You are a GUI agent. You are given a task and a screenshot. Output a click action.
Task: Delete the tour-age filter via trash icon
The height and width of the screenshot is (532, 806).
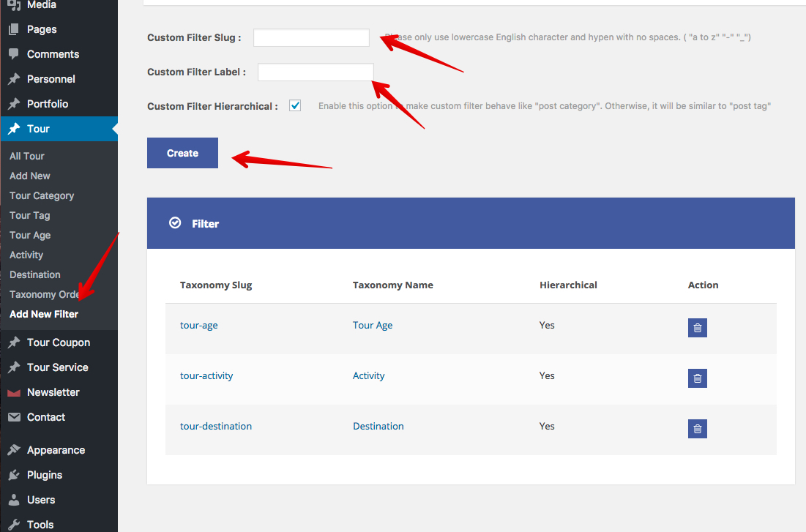[697, 328]
